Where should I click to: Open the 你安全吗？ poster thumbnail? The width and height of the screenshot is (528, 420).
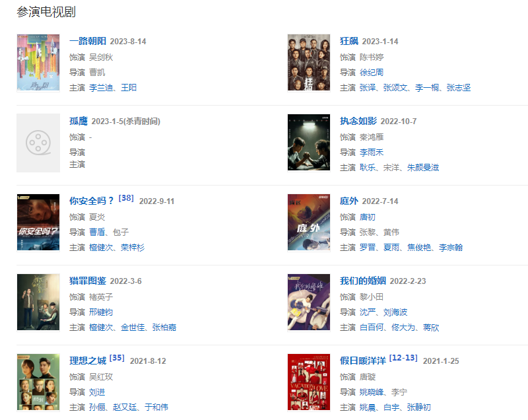tap(38, 223)
